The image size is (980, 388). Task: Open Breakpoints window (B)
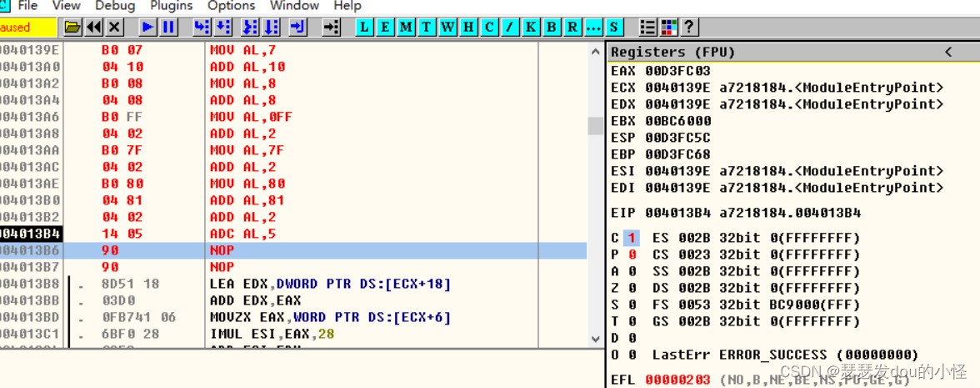pos(552,27)
